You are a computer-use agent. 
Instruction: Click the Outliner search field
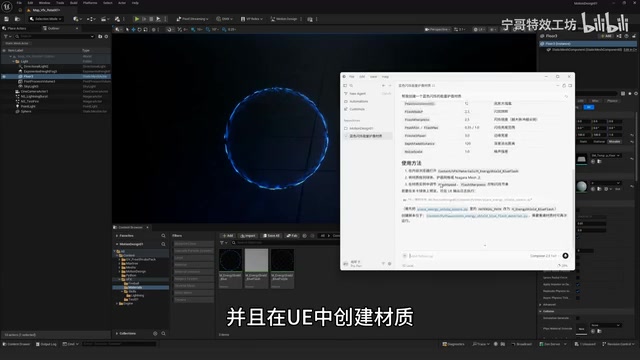[x=54, y=36]
